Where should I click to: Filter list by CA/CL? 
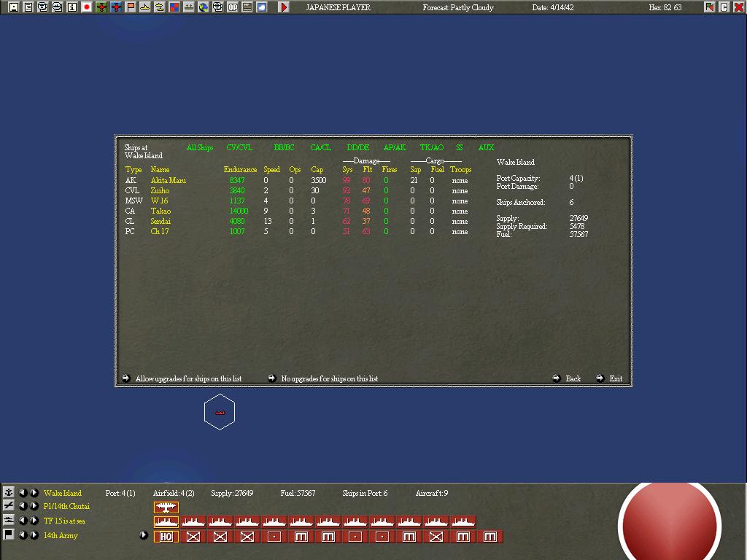tap(321, 147)
